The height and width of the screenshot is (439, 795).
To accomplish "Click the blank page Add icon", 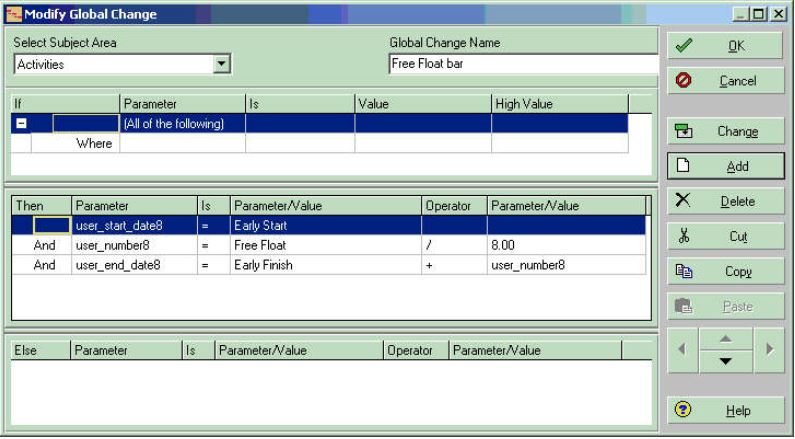I will pos(684,166).
